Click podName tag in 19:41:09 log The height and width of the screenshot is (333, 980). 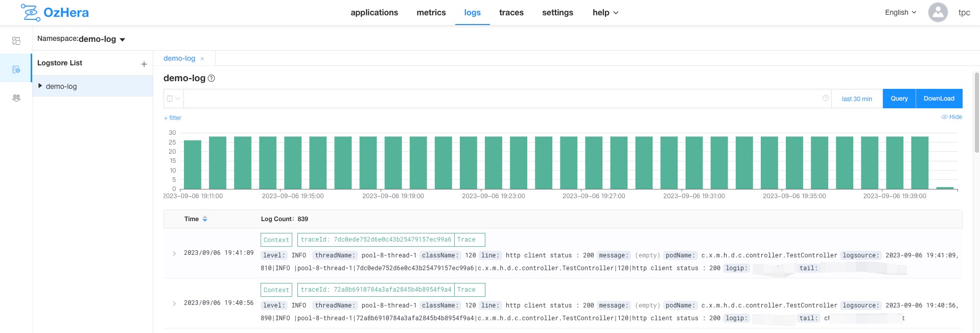coord(681,255)
